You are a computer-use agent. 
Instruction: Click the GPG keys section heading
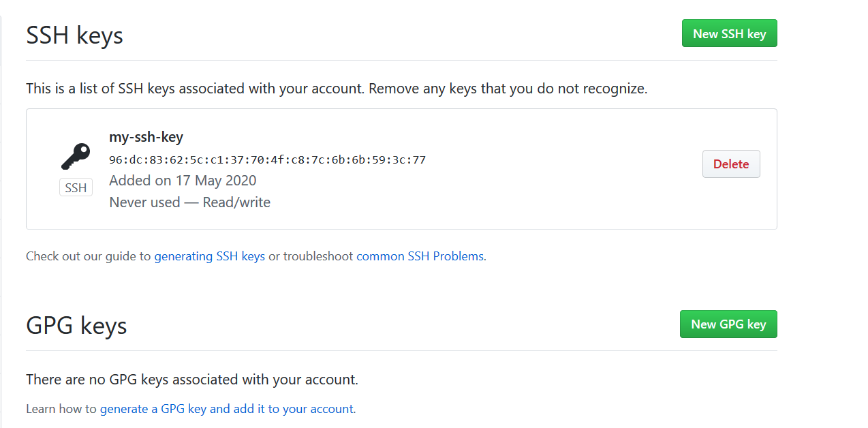[x=76, y=325]
